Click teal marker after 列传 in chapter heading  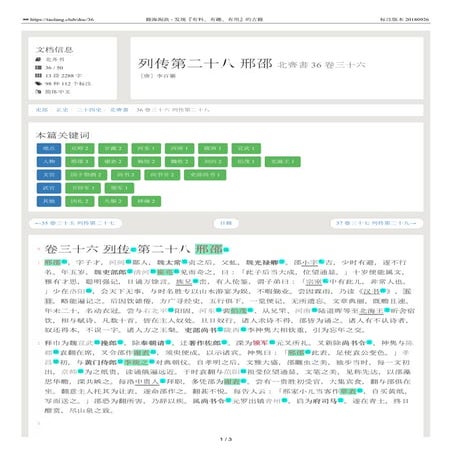[x=133, y=249]
